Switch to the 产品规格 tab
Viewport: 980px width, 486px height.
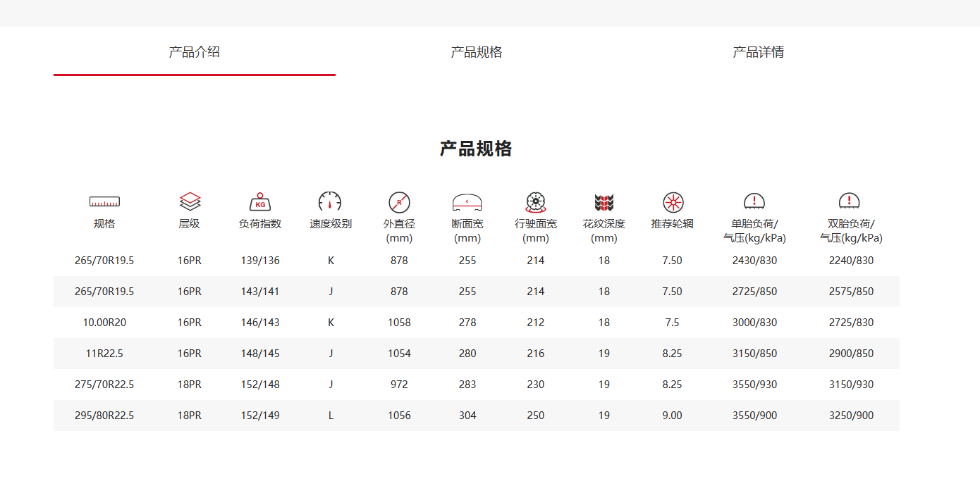click(x=476, y=51)
